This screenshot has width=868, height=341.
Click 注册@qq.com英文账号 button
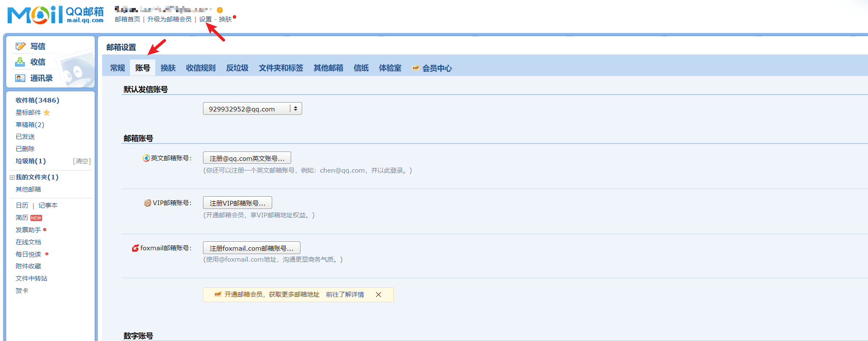pyautogui.click(x=247, y=158)
